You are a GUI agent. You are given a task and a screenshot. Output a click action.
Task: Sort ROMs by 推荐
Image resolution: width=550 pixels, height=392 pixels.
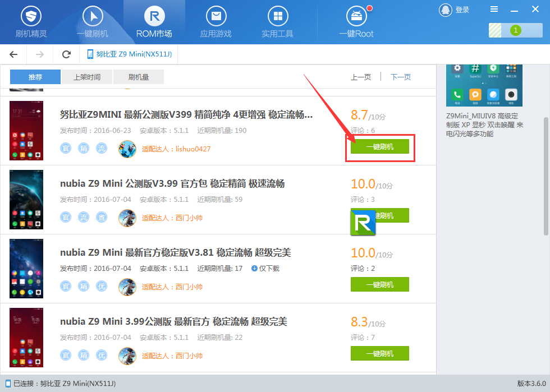click(x=35, y=77)
